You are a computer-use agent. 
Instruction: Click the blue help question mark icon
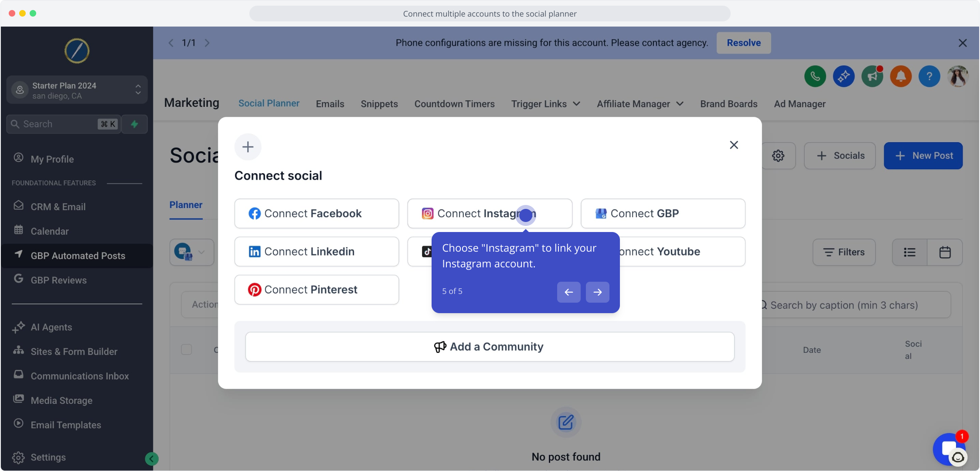point(929,76)
